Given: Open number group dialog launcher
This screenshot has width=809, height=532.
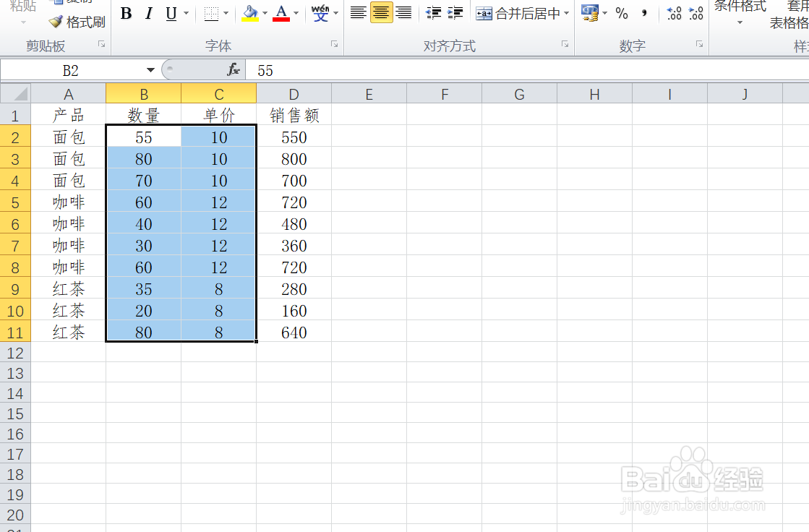Looking at the screenshot, I should 699,45.
